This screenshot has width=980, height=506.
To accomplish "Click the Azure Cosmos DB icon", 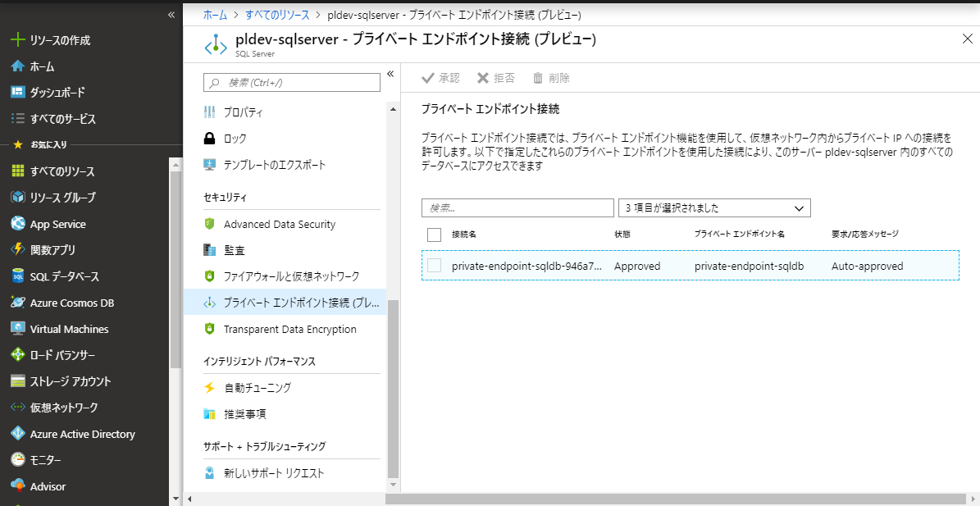I will 17,303.
